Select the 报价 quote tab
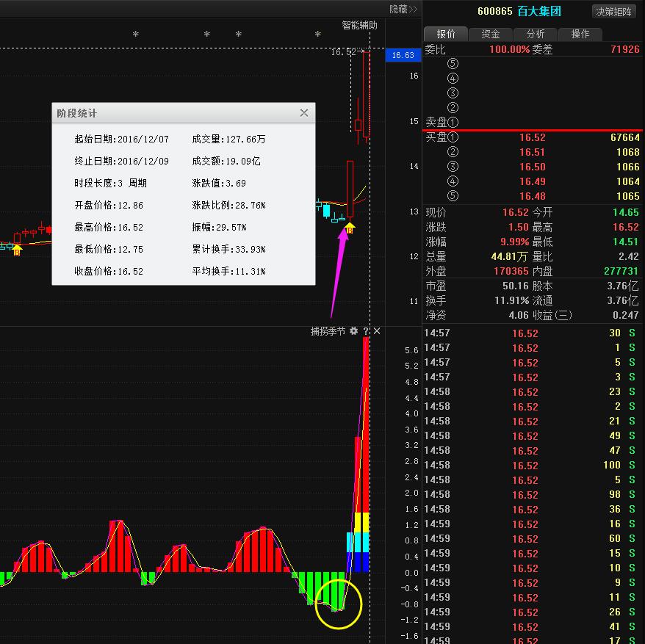 pyautogui.click(x=446, y=34)
